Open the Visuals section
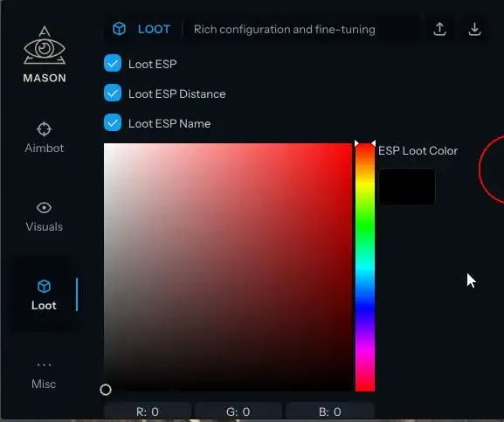This screenshot has height=422, width=504. (44, 217)
